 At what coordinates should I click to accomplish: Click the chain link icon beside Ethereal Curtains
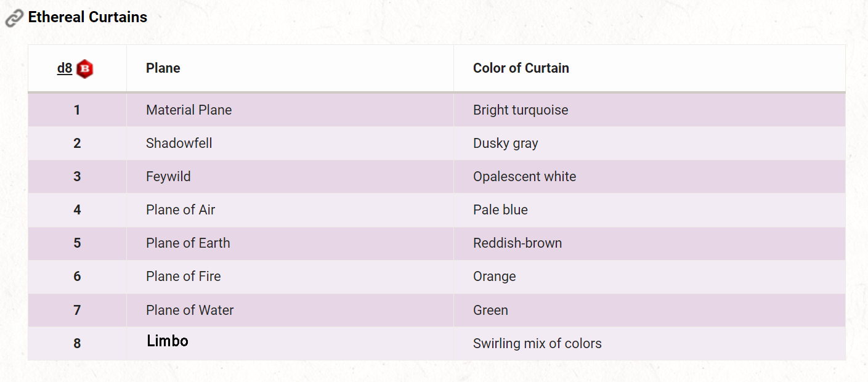click(14, 18)
